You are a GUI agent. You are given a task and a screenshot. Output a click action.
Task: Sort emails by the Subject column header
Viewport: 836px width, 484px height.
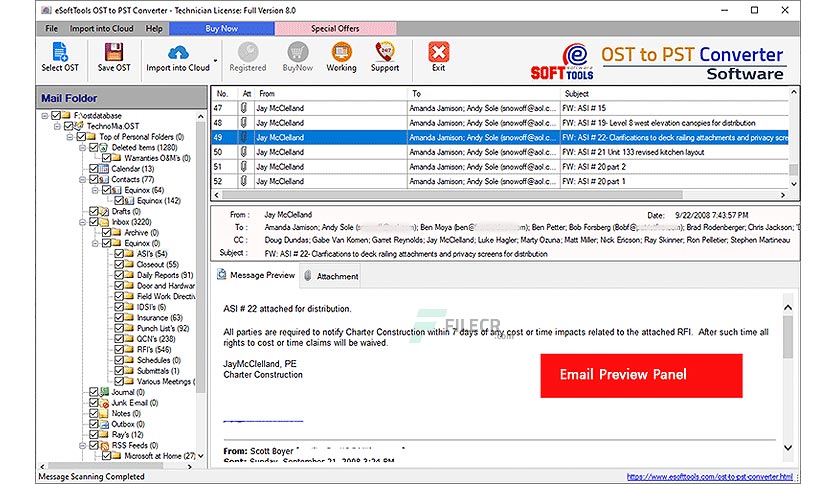coord(674,93)
